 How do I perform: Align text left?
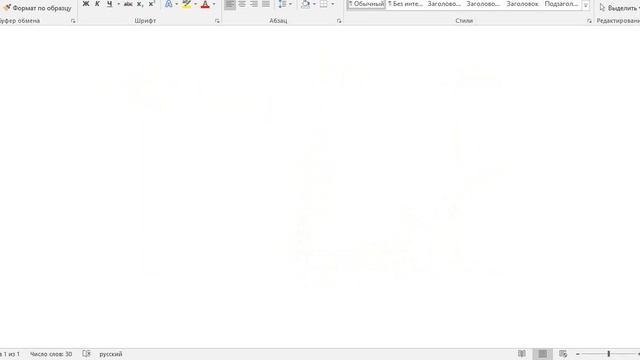click(230, 4)
